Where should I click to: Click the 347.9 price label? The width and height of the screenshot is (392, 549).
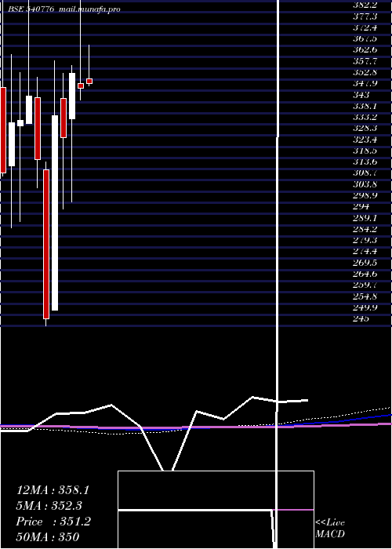point(365,84)
